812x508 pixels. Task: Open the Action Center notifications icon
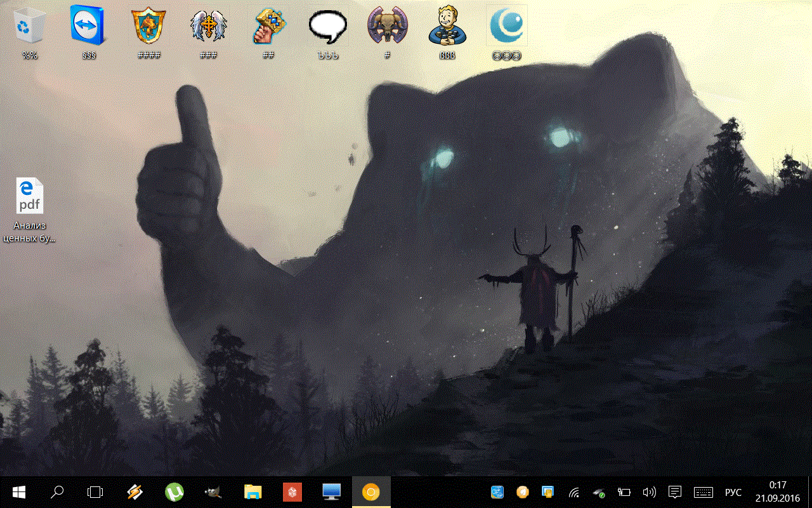point(675,492)
